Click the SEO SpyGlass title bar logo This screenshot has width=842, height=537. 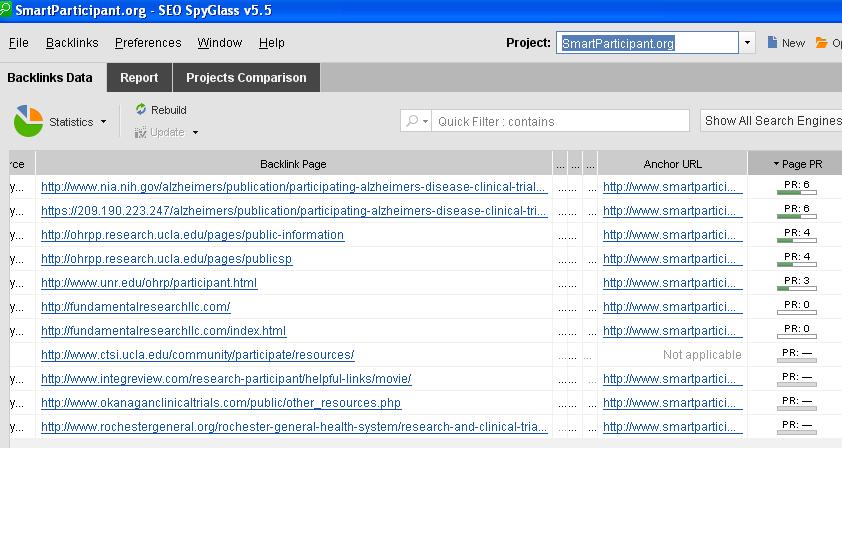pyautogui.click(x=5, y=10)
